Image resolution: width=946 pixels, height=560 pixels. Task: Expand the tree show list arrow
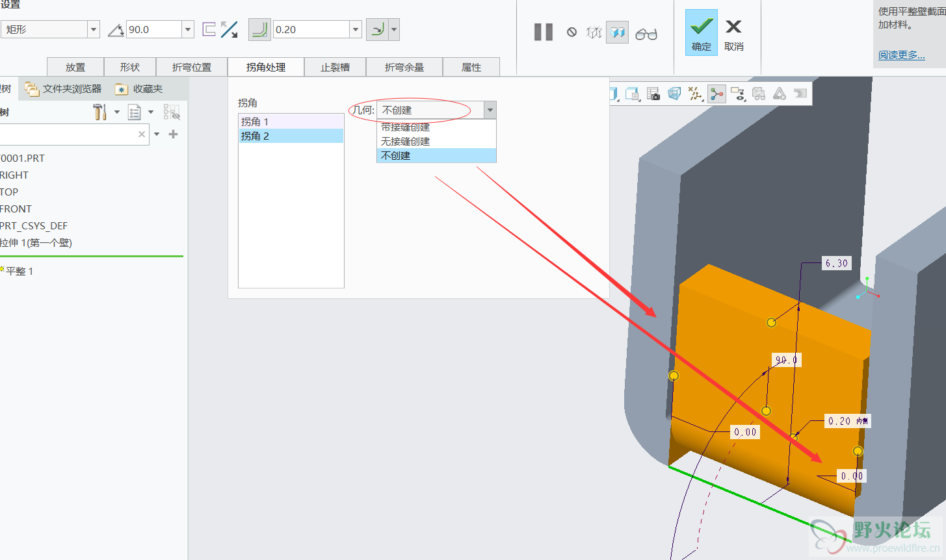(151, 112)
